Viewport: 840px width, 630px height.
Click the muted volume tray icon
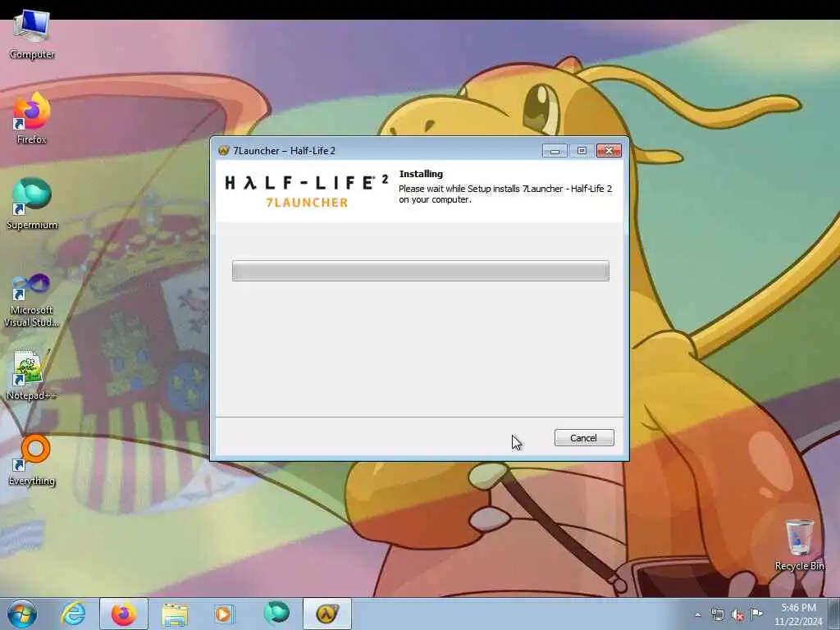click(737, 614)
